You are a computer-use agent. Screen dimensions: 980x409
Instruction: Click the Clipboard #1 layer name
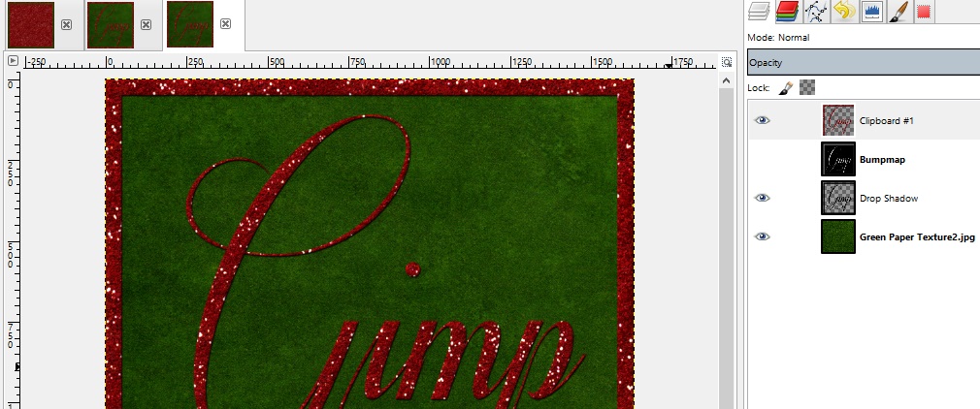[x=886, y=120]
